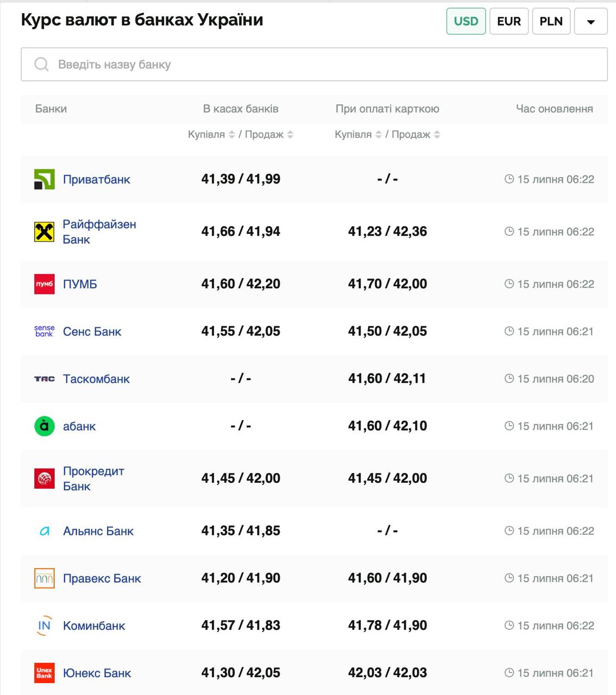616x695 pixels.
Task: Click the green абанк logo icon
Action: (44, 426)
